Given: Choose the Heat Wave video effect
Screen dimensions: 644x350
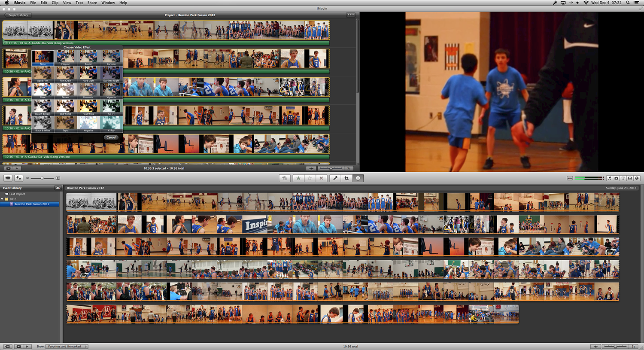Looking at the screenshot, I should coord(88,108).
